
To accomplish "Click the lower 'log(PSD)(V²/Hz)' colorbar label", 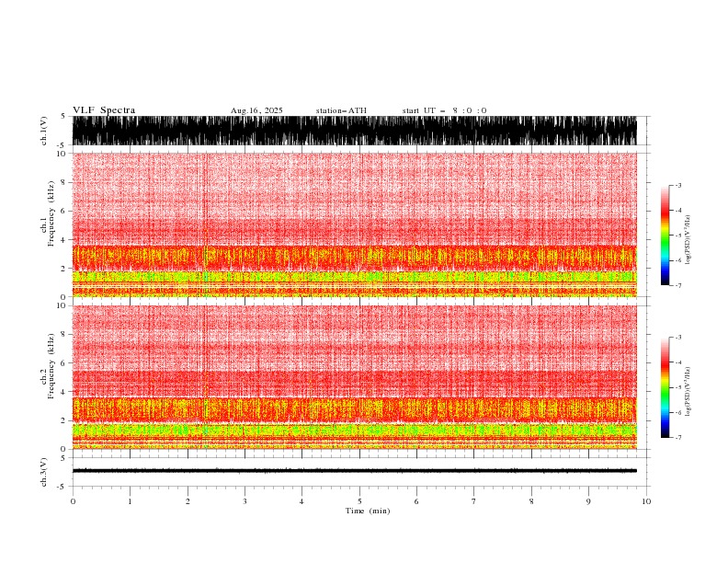I will click(x=688, y=392).
